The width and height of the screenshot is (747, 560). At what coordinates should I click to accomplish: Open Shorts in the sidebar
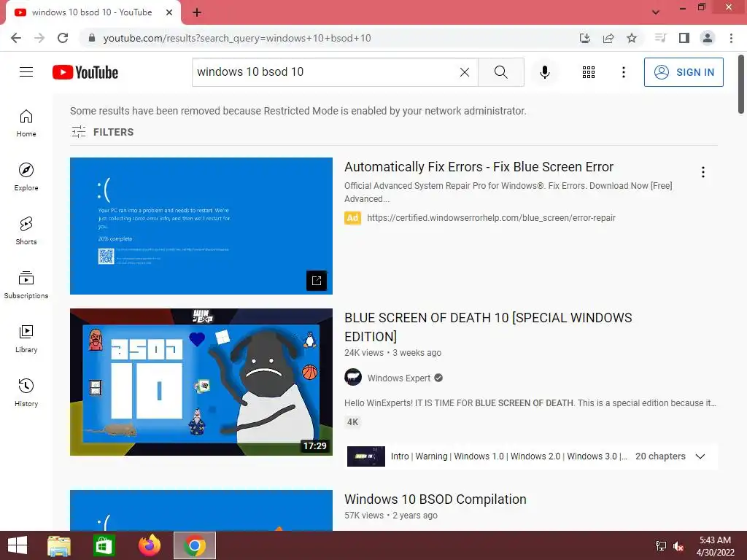[26, 230]
